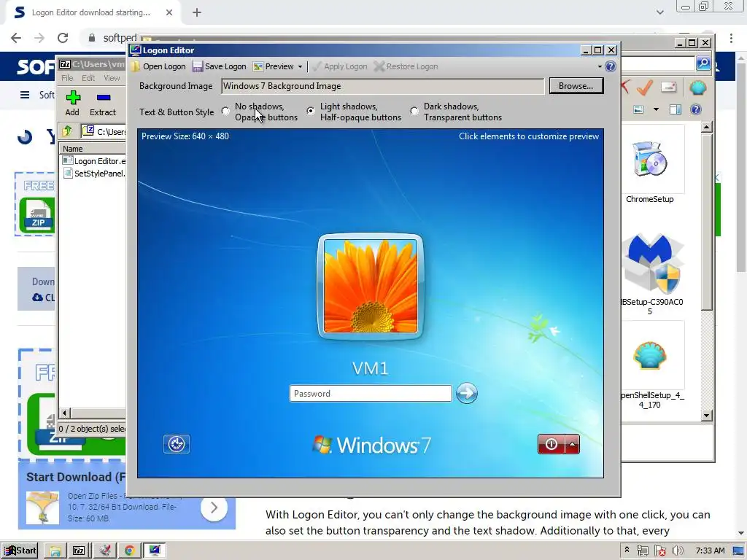Show hidden tray icons arrow
The height and width of the screenshot is (560, 747).
click(627, 550)
